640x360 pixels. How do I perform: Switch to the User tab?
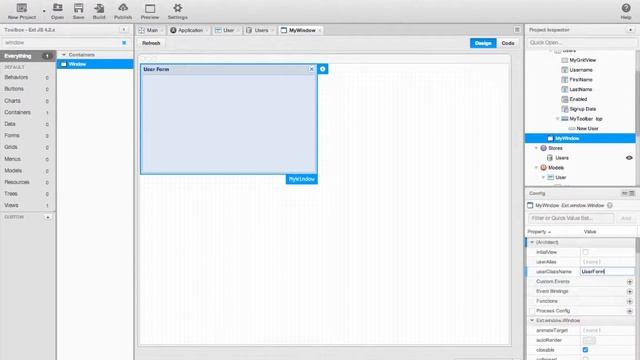[227, 30]
